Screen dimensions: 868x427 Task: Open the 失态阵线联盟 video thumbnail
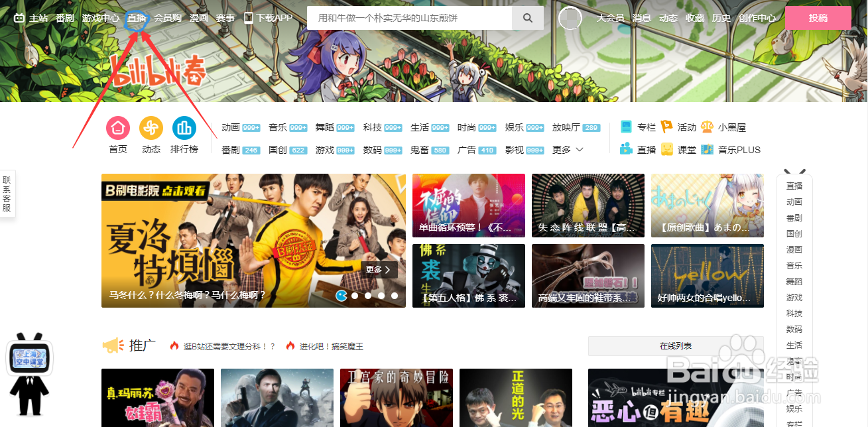(588, 206)
